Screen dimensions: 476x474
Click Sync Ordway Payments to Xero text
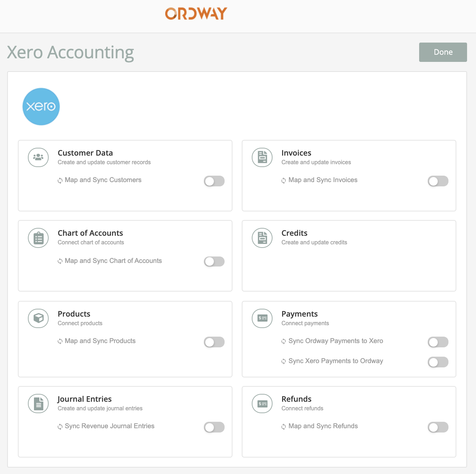click(x=336, y=341)
